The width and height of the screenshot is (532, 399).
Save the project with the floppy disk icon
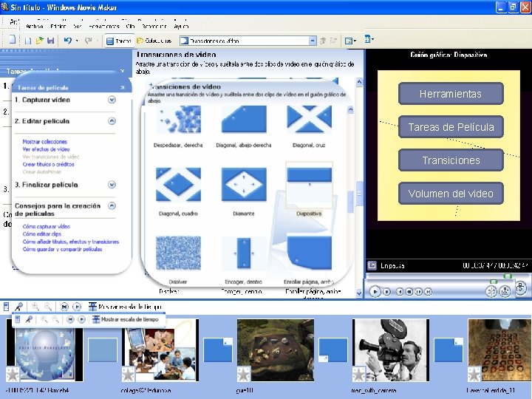point(51,41)
